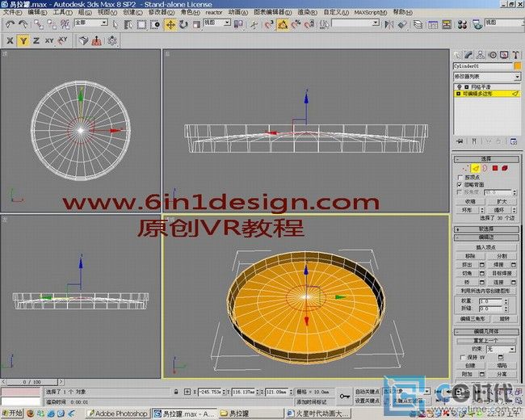
Task: Open the MAXScript menu
Action: pos(371,12)
